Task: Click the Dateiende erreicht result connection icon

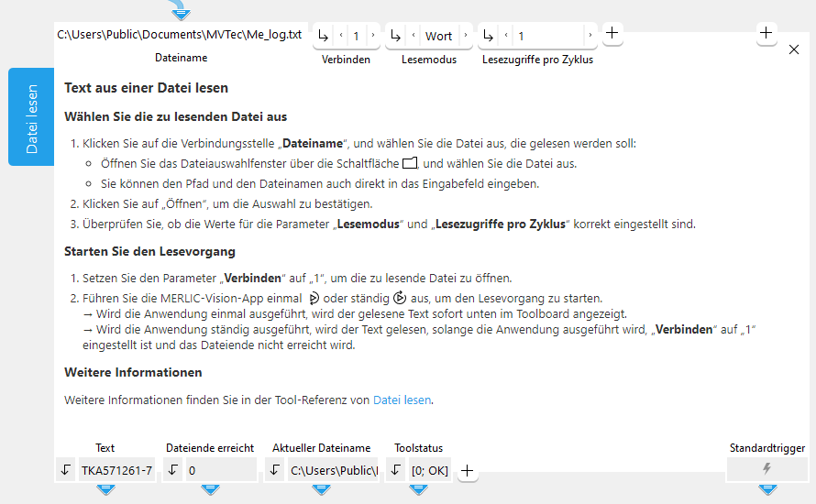Action: (173, 470)
